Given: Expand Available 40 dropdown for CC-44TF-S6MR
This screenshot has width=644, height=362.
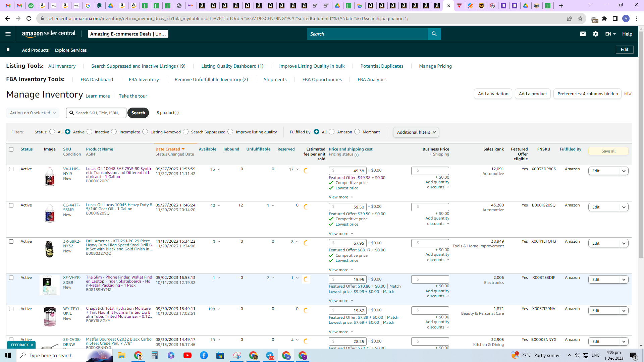Looking at the screenshot, I should [215, 205].
